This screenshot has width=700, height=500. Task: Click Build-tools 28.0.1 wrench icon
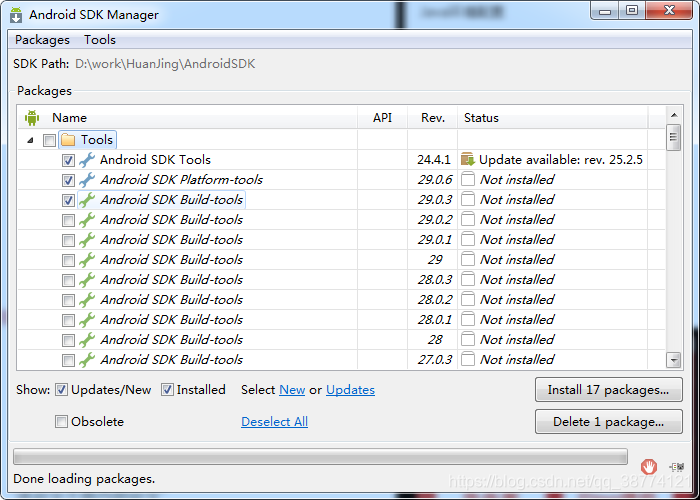(x=87, y=320)
